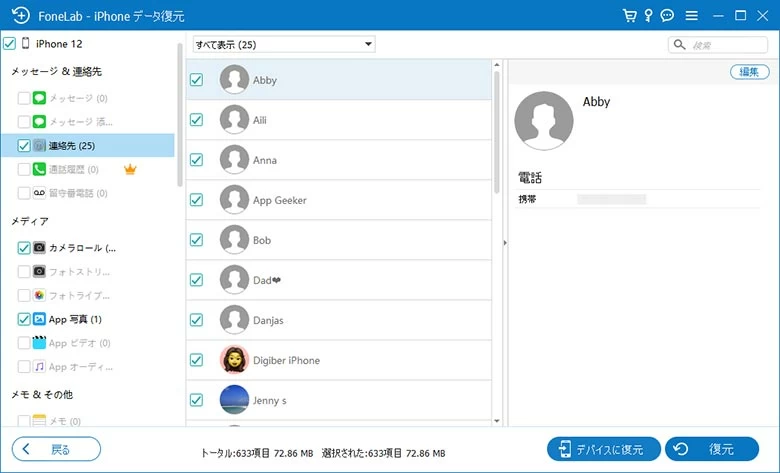The height and width of the screenshot is (473, 780).
Task: Click the フォトストリ... camera icon
Action: click(39, 272)
